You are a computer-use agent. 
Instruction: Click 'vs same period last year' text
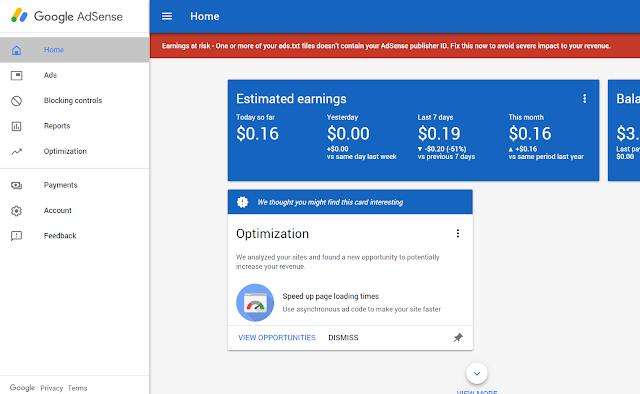pos(546,157)
